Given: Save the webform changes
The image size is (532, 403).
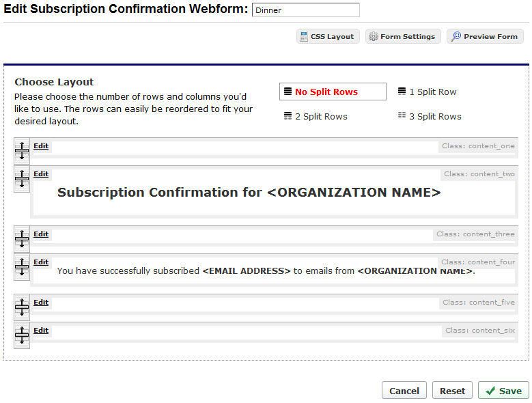Looking at the screenshot, I should click(503, 391).
